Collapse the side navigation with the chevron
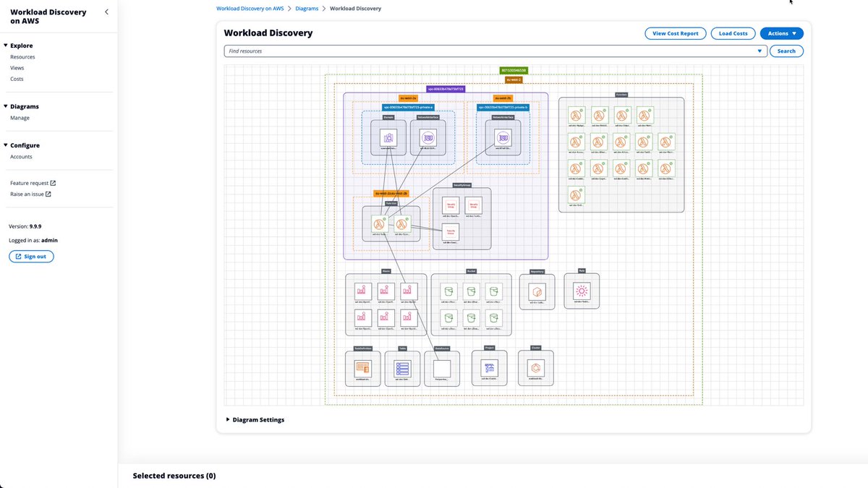 point(107,12)
